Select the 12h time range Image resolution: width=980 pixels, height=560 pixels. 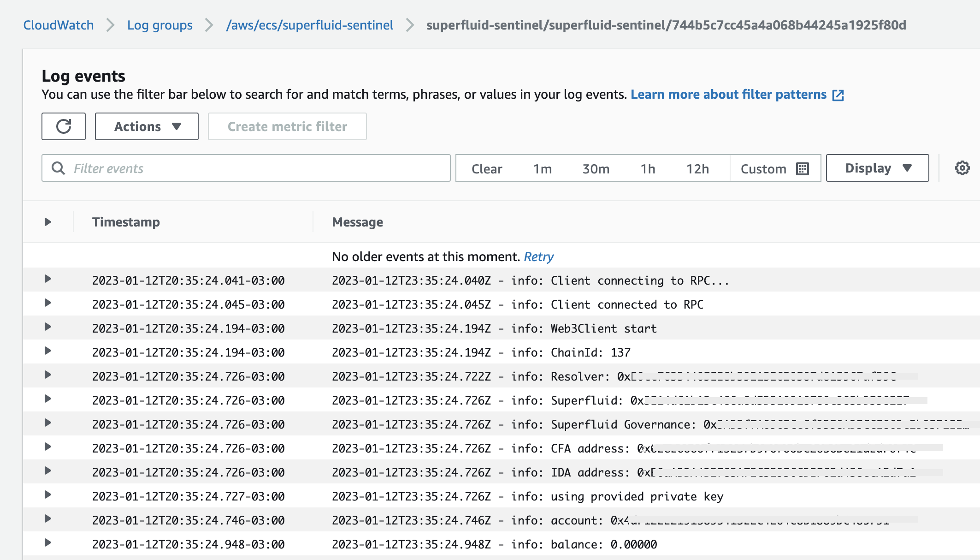[697, 169]
